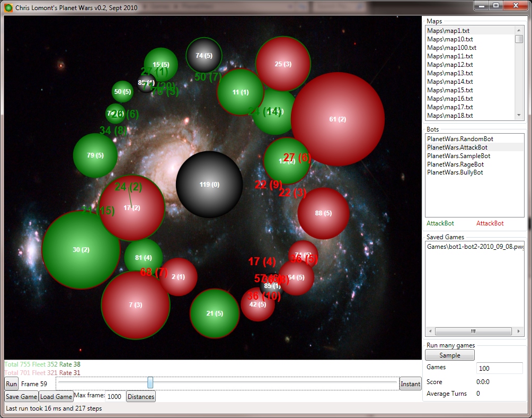Pick PlanetWars.BullyBot from the Bots list
Image resolution: width=532 pixels, height=418 pixels.
point(455,172)
